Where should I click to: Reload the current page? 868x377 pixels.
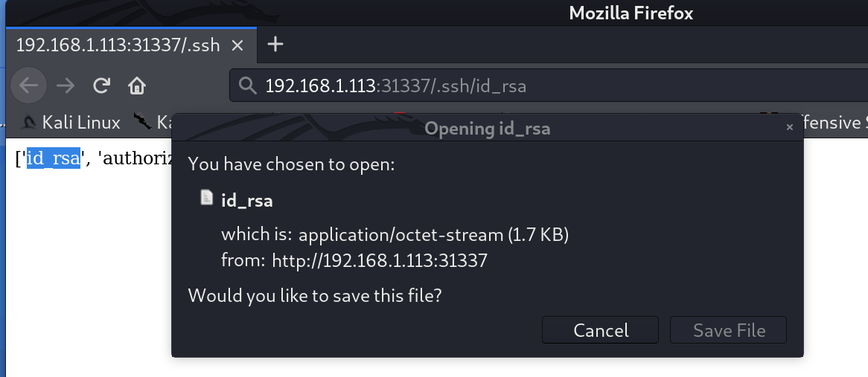[x=102, y=86]
